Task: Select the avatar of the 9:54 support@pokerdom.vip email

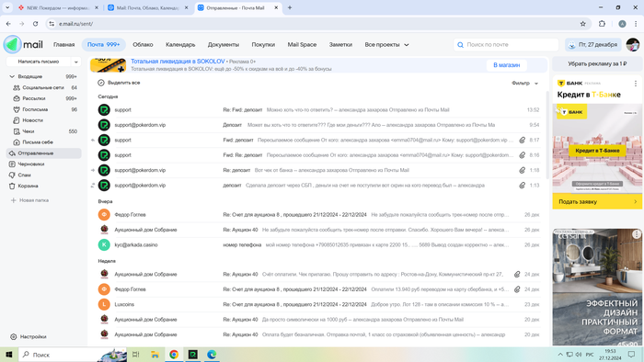Action: [104, 125]
